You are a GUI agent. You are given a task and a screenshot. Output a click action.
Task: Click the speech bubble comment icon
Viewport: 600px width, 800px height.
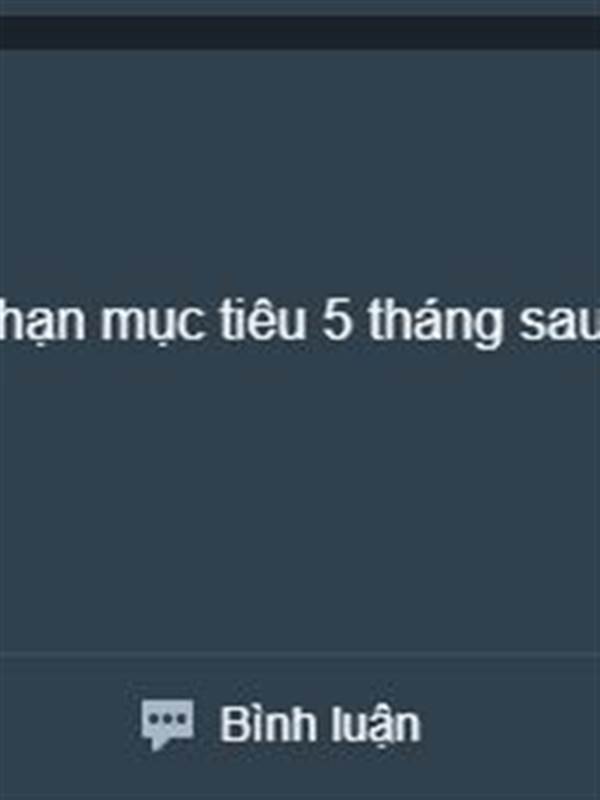click(x=167, y=724)
